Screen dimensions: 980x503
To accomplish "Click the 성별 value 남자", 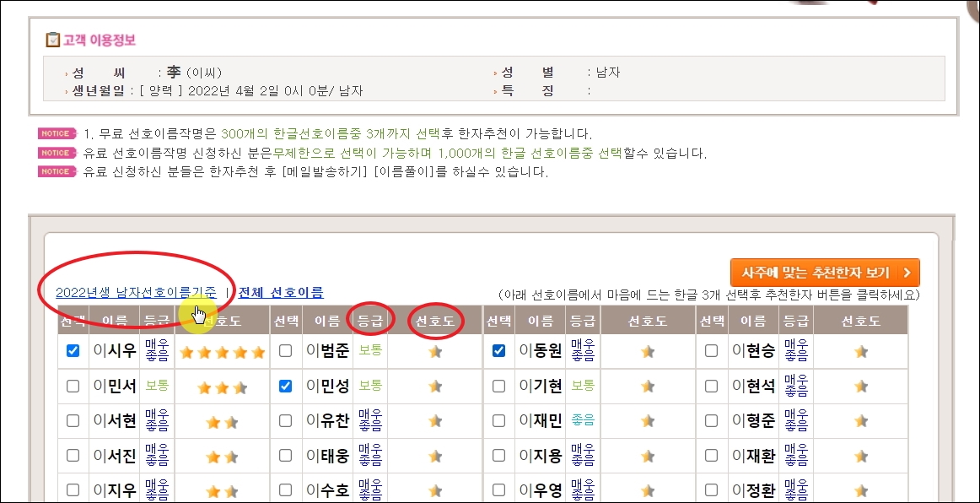I will pyautogui.click(x=608, y=73).
